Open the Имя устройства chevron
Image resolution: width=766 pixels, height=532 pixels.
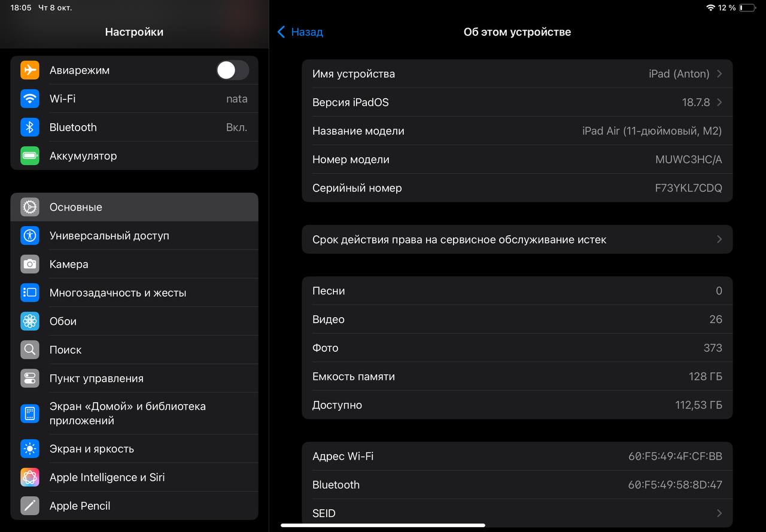click(x=719, y=74)
